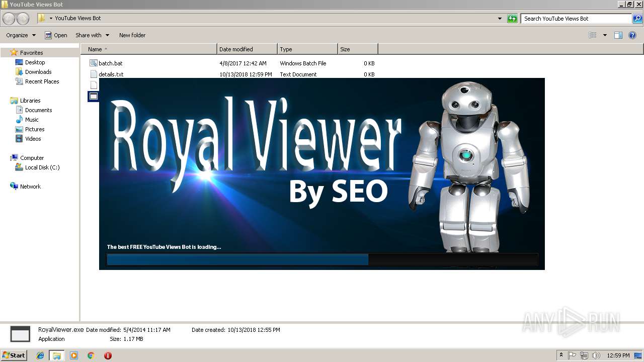644x362 pixels.
Task: Open Documents library
Action: click(x=38, y=110)
